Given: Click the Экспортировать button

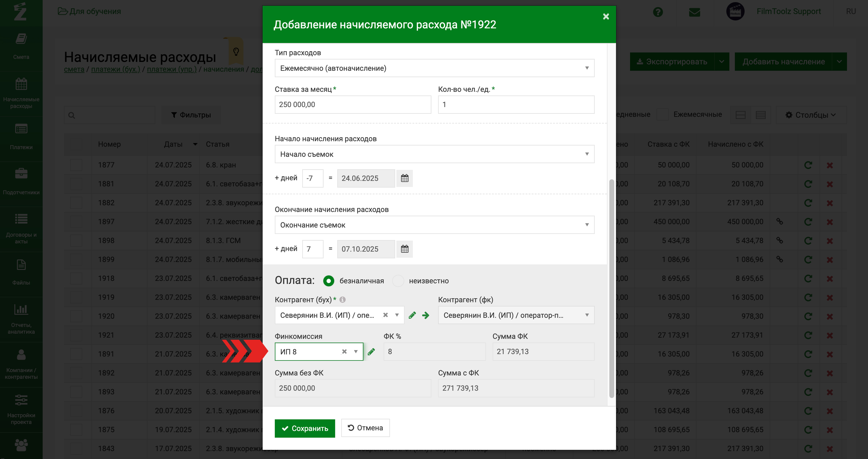Looking at the screenshot, I should [x=672, y=61].
